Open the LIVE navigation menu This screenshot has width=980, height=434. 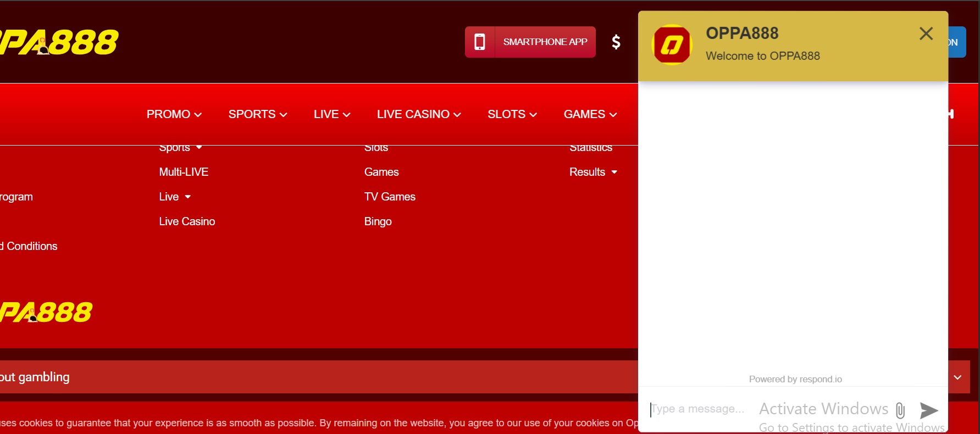(332, 114)
